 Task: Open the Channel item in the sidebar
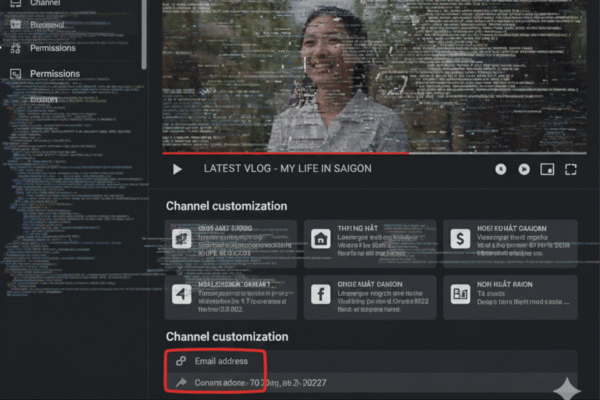coord(45,3)
